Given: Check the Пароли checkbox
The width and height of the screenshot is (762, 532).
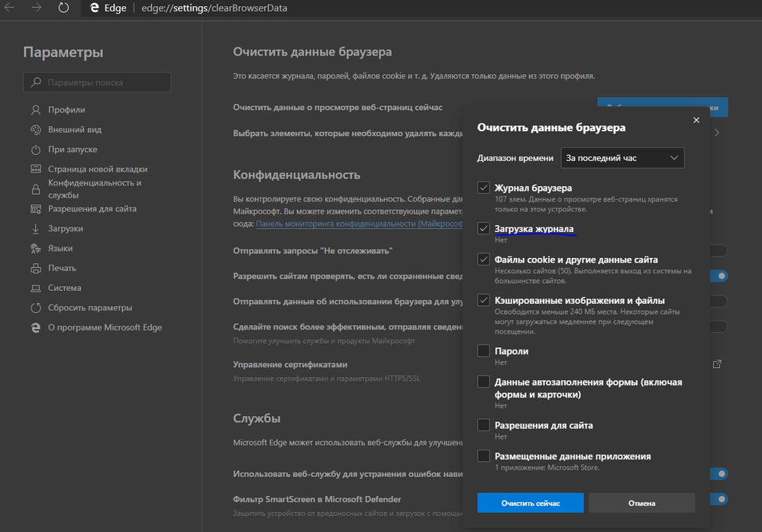Looking at the screenshot, I should tap(483, 351).
